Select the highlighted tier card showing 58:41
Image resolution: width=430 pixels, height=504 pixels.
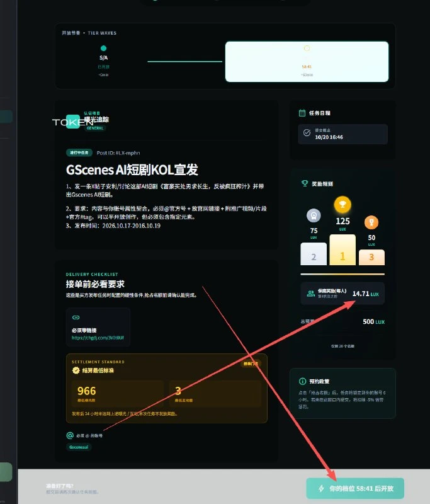coord(307,61)
